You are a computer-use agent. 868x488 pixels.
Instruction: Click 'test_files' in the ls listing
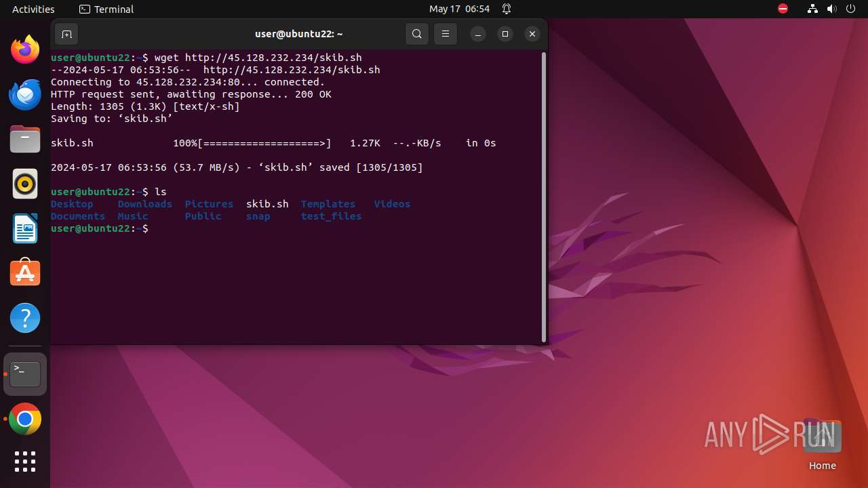coord(331,216)
